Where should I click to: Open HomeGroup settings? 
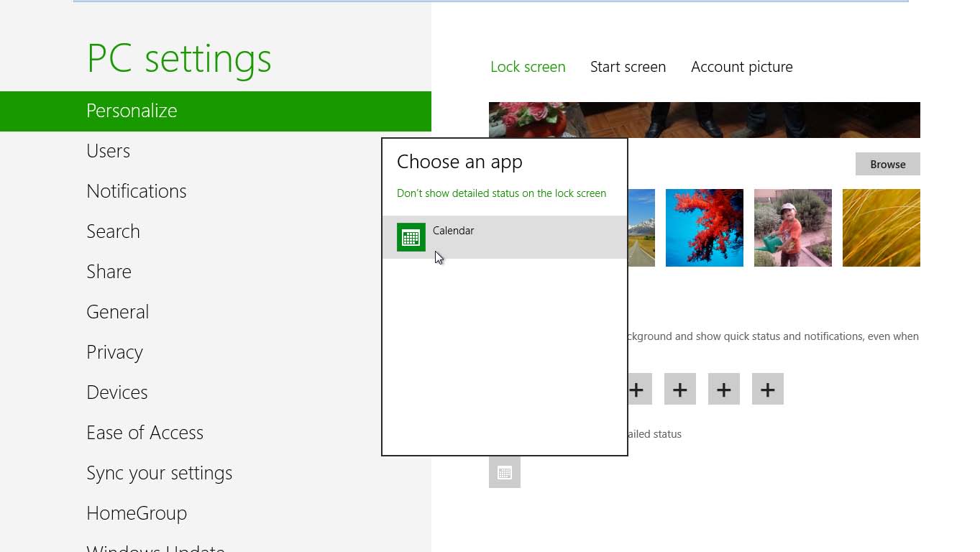click(137, 513)
